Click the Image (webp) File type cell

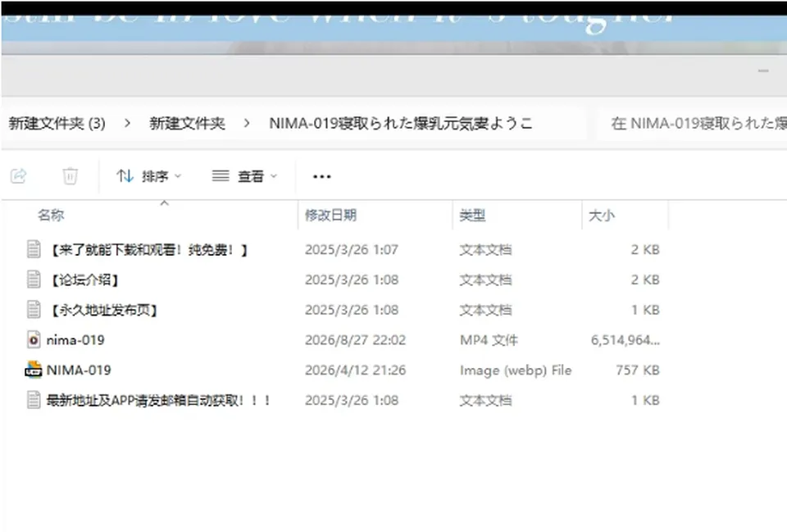pyautogui.click(x=516, y=370)
